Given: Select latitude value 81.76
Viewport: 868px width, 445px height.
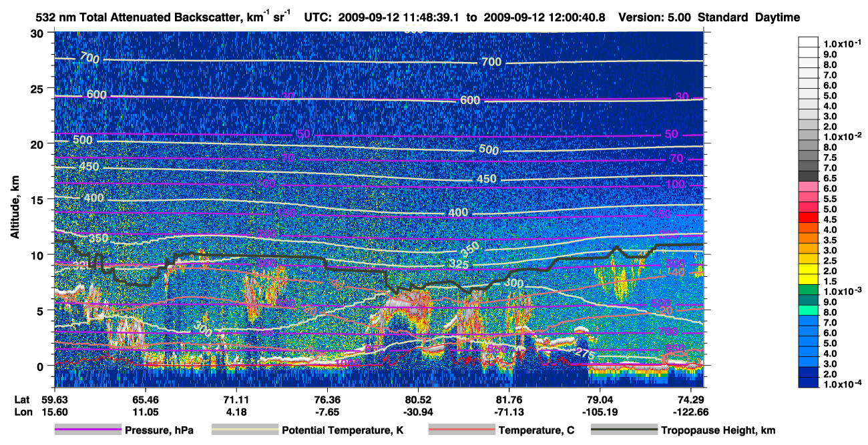Looking at the screenshot, I should tap(509, 400).
